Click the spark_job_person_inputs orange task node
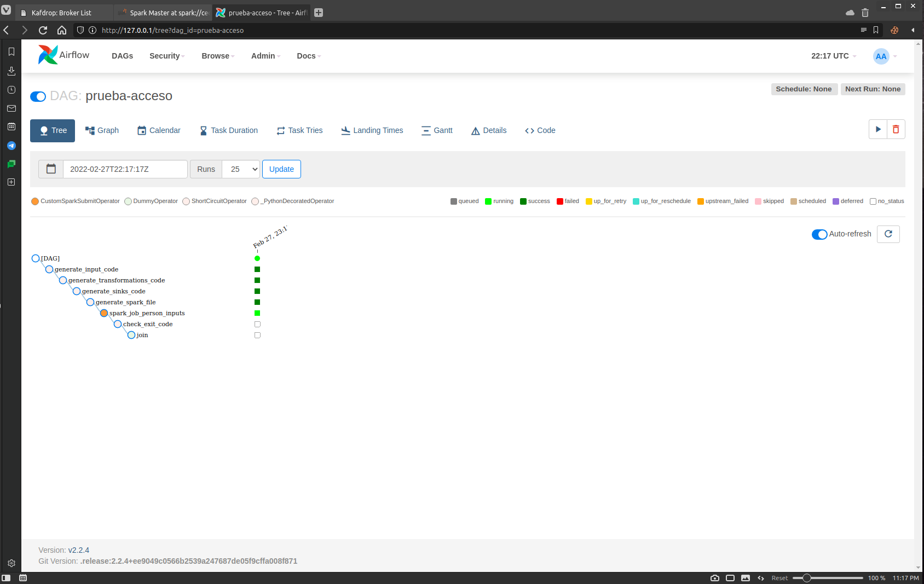This screenshot has width=924, height=584. pos(104,313)
